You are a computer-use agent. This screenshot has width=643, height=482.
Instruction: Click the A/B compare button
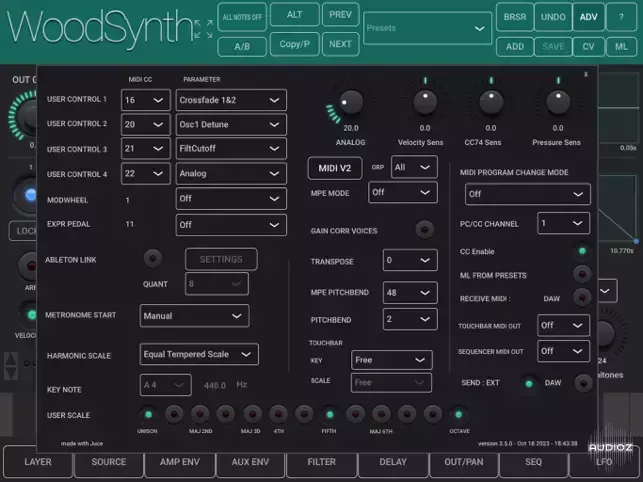point(242,47)
